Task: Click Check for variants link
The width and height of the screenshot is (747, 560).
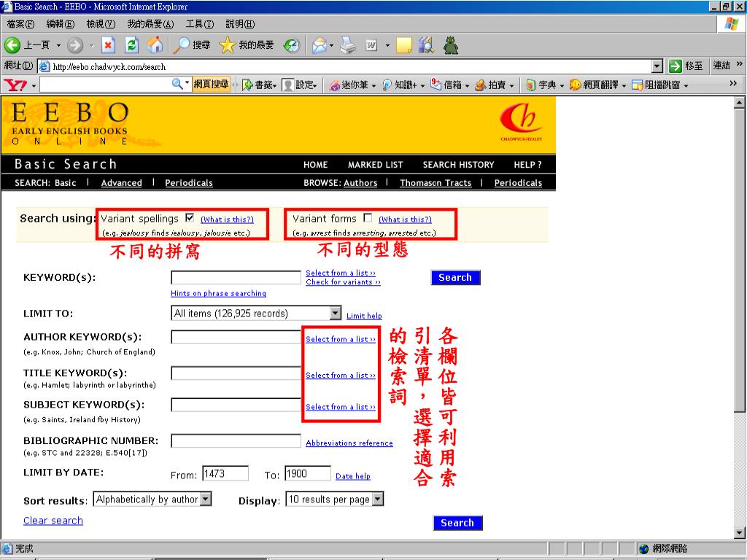Action: tap(343, 282)
